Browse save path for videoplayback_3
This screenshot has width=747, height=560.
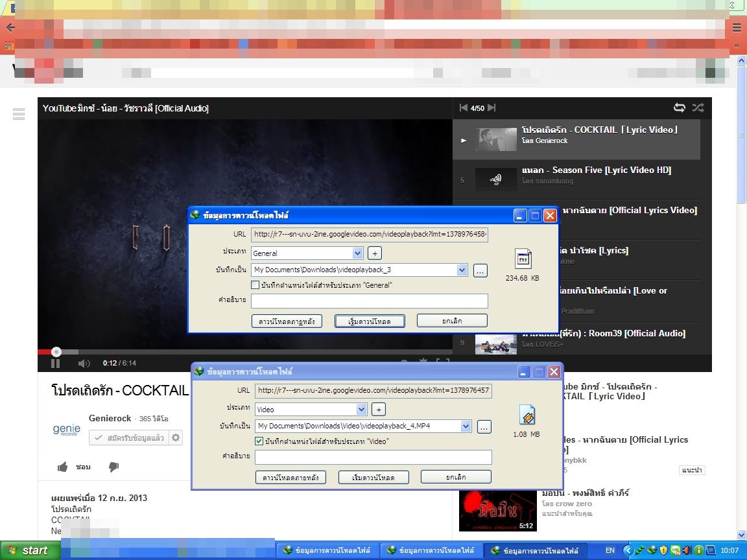coord(480,271)
